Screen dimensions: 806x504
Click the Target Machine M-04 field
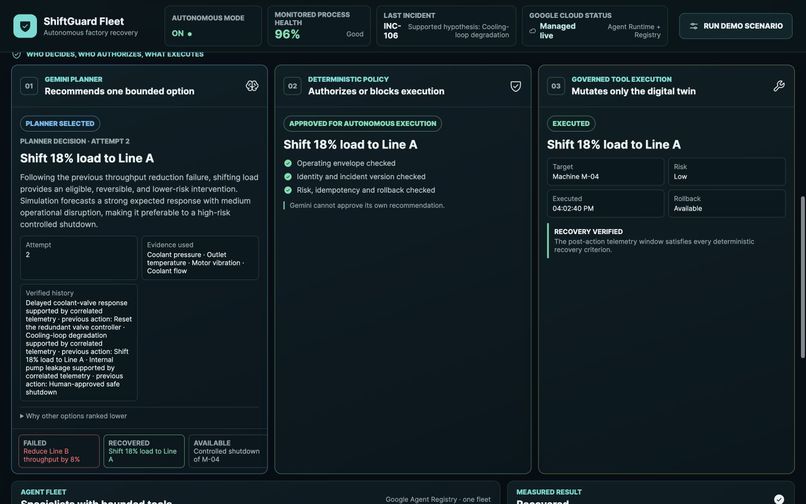tap(605, 172)
